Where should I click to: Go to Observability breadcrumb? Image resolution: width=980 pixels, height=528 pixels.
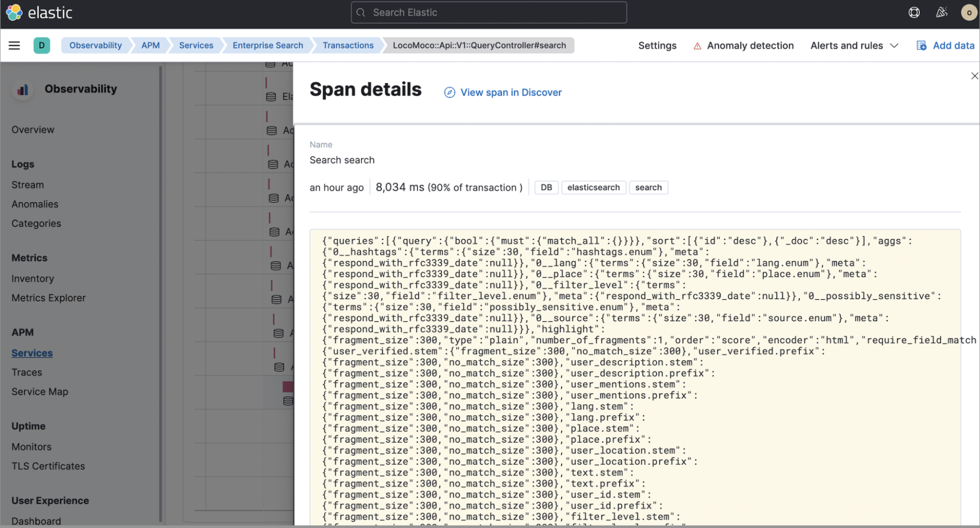point(96,46)
